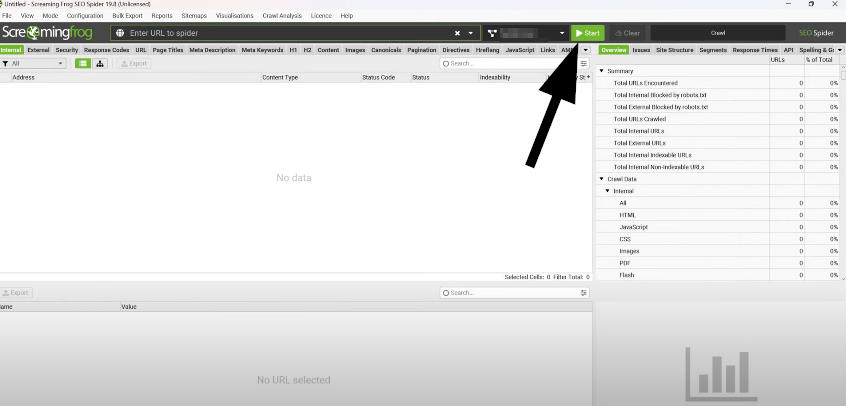Open the Visualisations menu
The height and width of the screenshot is (406, 846).
click(235, 16)
